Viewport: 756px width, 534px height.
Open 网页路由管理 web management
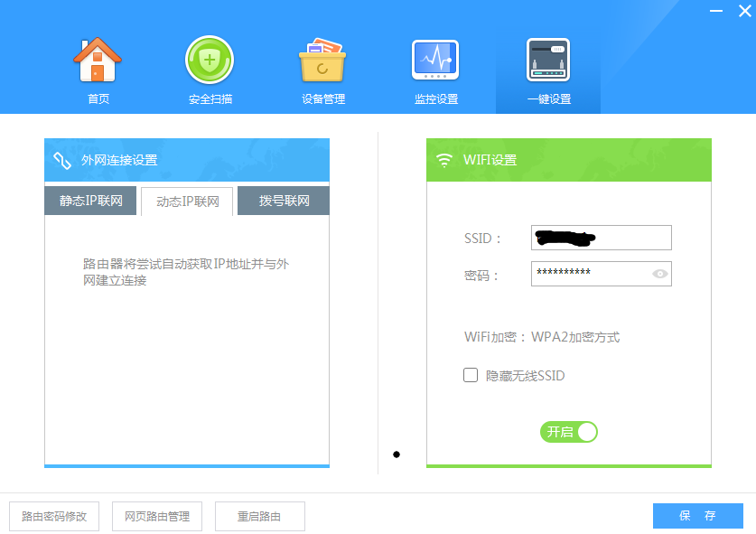tap(156, 516)
